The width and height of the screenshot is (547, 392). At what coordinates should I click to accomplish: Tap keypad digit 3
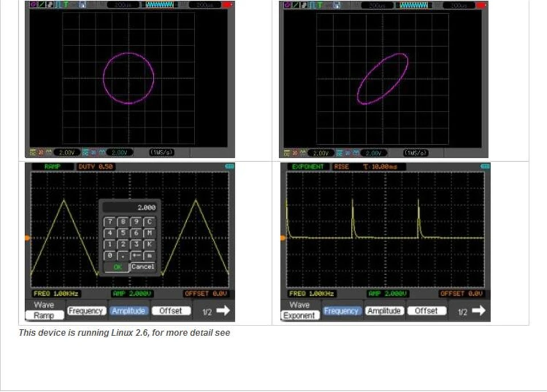pos(136,244)
